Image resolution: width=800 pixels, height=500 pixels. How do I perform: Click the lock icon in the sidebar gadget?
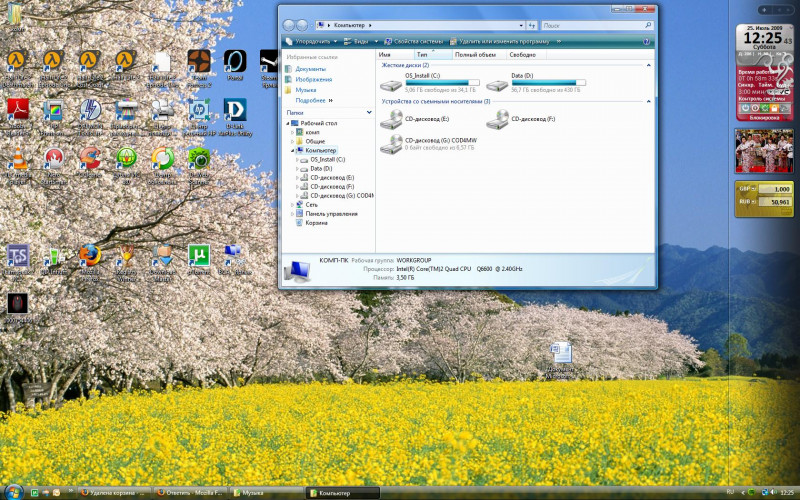[x=774, y=108]
